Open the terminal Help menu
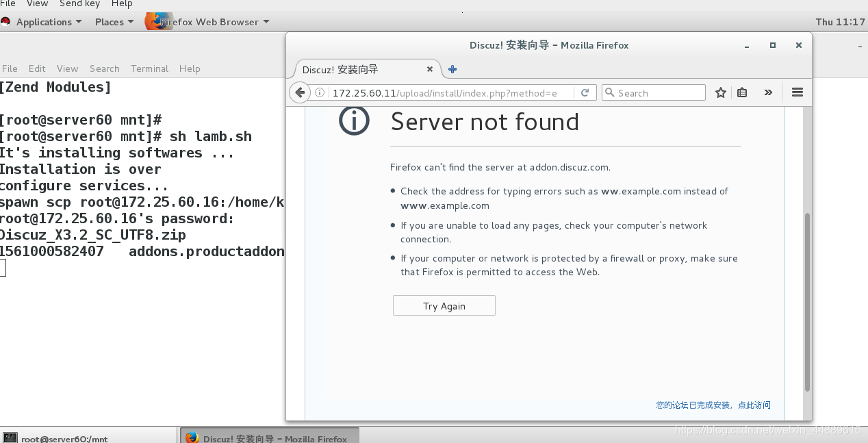 coord(190,68)
